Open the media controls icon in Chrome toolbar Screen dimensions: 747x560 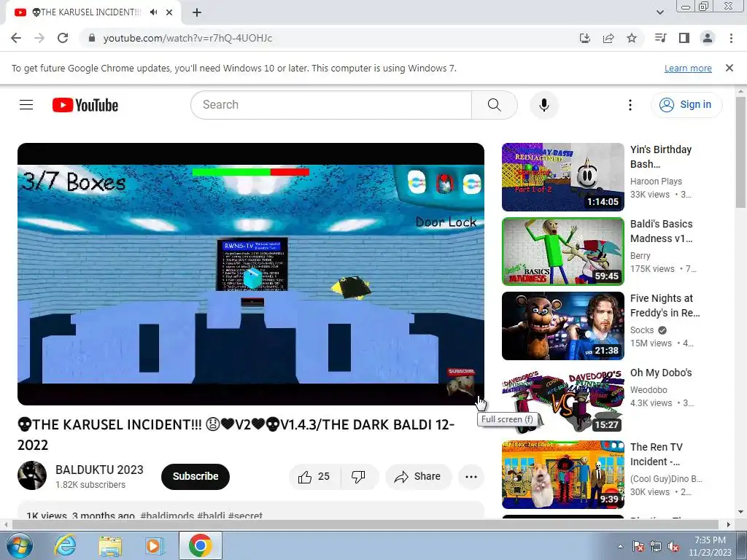[x=660, y=38]
